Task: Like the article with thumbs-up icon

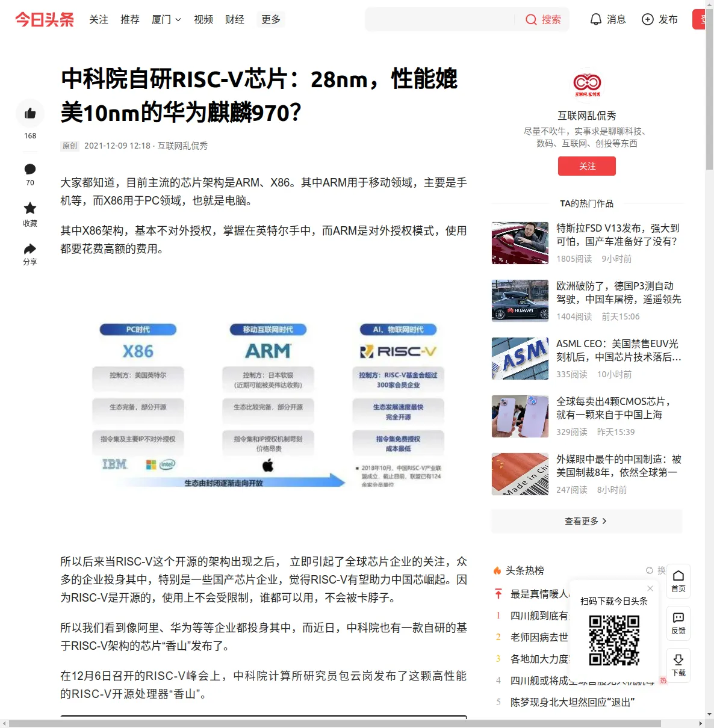Action: [x=30, y=113]
